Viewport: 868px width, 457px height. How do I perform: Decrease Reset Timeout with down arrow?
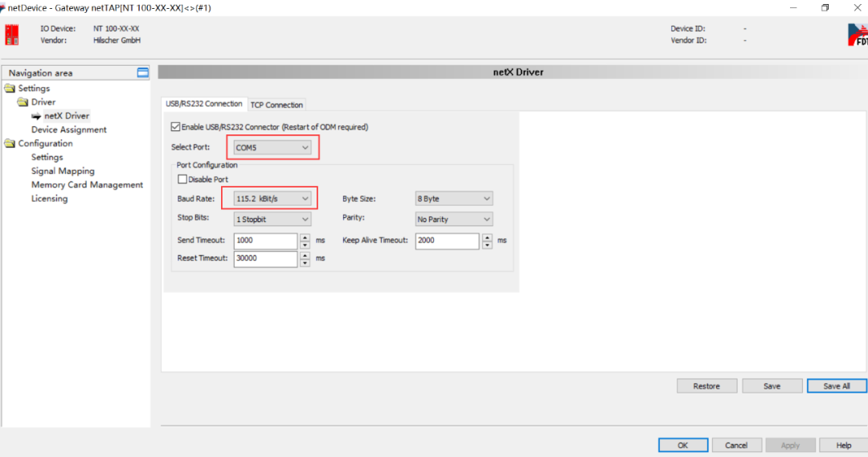point(305,262)
